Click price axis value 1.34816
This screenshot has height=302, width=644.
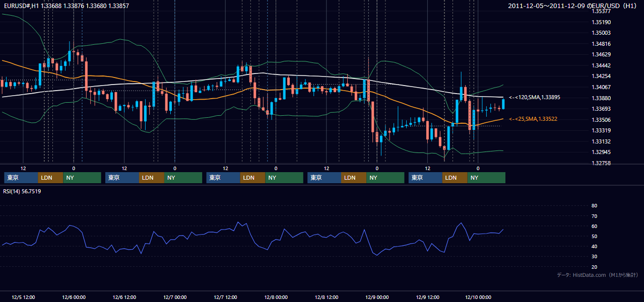(x=601, y=44)
